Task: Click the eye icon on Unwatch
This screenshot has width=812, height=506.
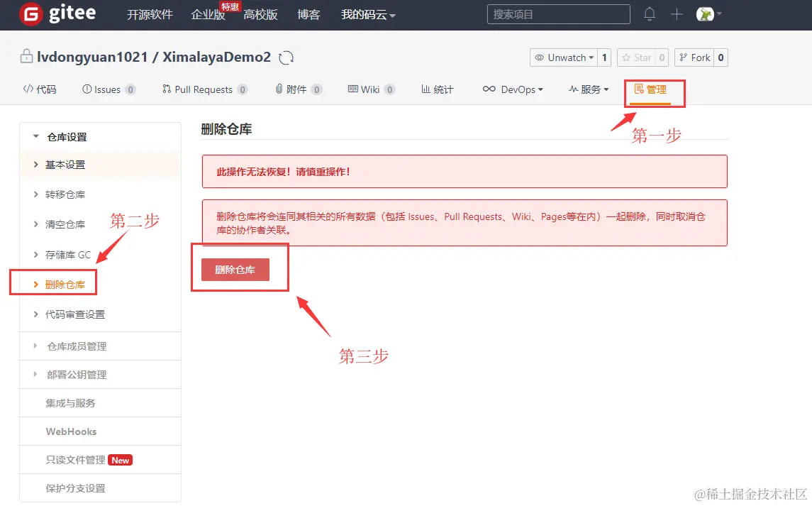Action: (539, 57)
